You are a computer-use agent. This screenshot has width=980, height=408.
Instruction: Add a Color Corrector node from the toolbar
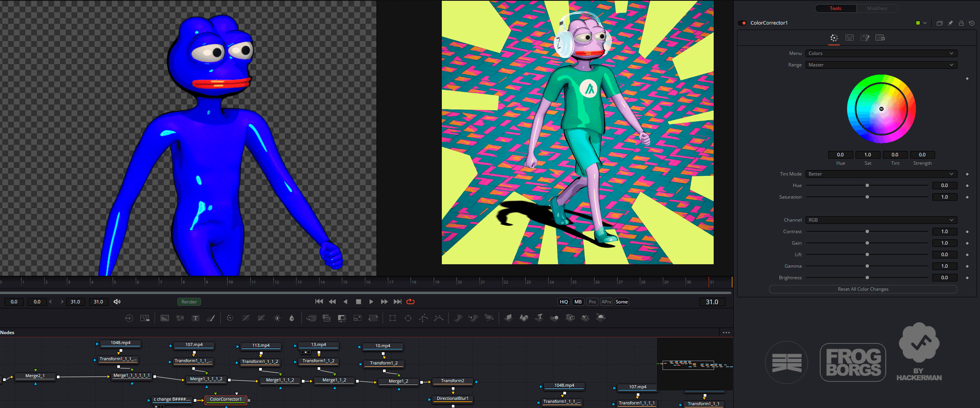(x=230, y=318)
